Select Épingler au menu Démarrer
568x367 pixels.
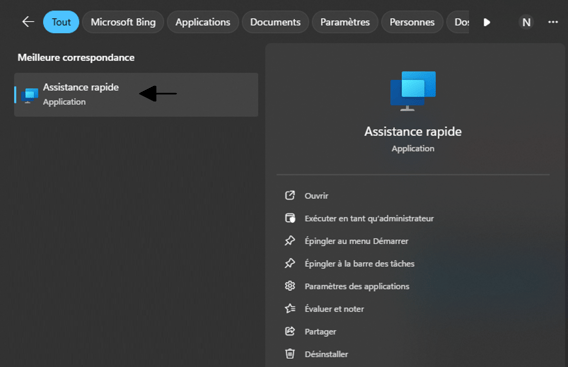pos(356,241)
